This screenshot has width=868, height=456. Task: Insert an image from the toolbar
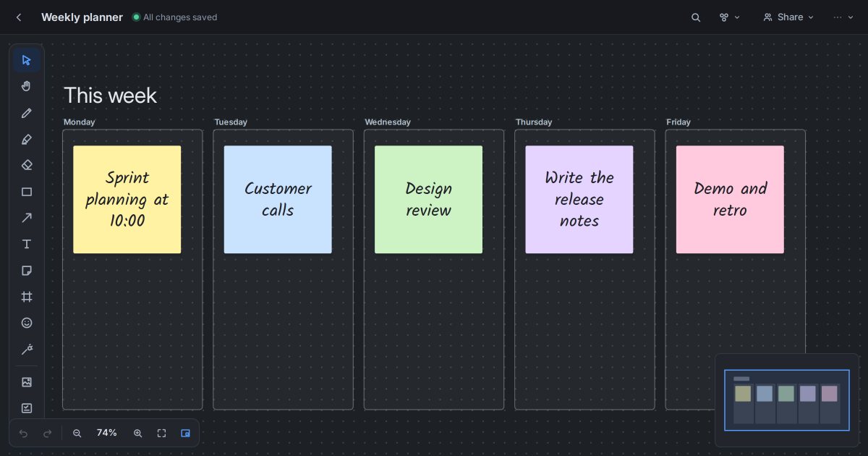point(27,381)
